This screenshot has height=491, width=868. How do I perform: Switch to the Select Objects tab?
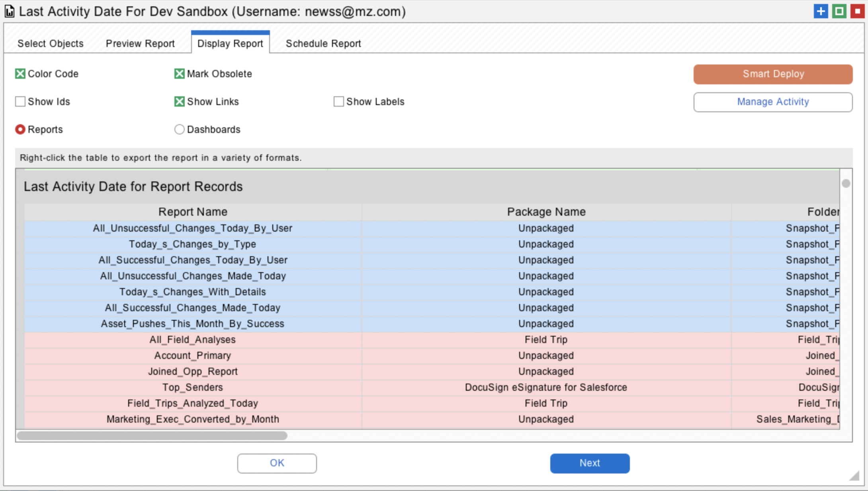point(51,43)
